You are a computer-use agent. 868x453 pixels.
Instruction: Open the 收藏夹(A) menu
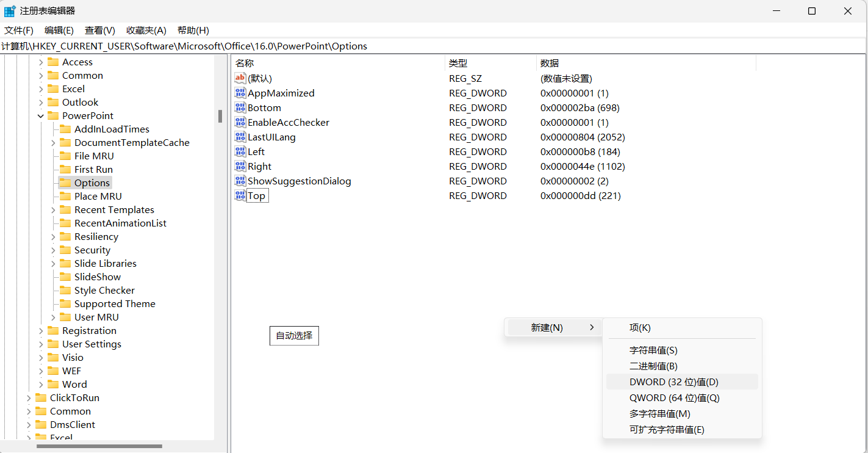coord(146,30)
